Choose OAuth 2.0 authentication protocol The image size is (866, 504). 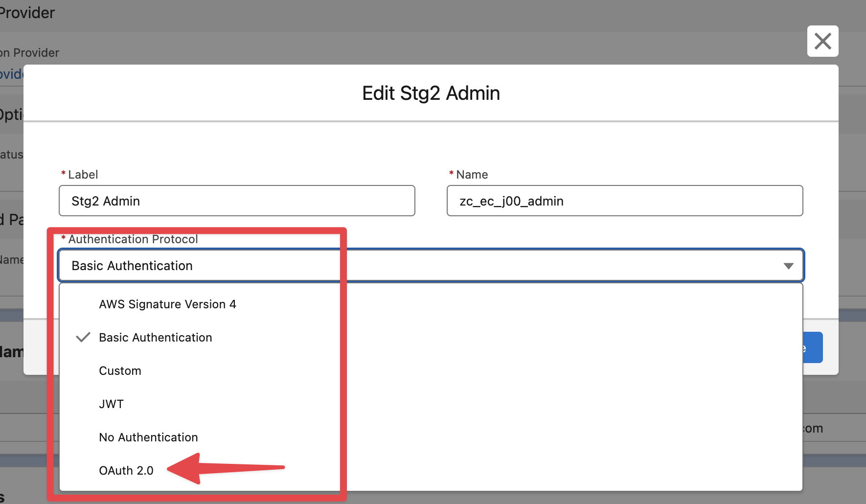(x=126, y=471)
